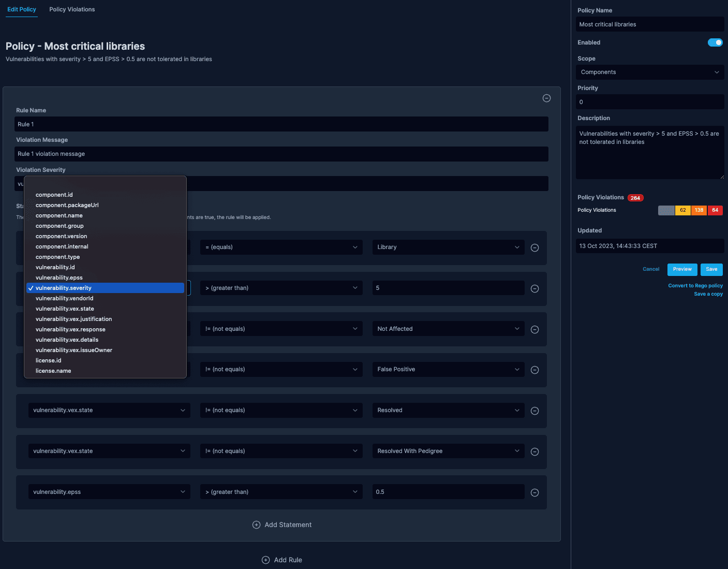Viewport: 728px width, 569px height.
Task: Switch to the Policy Violations tab
Action: tap(72, 9)
